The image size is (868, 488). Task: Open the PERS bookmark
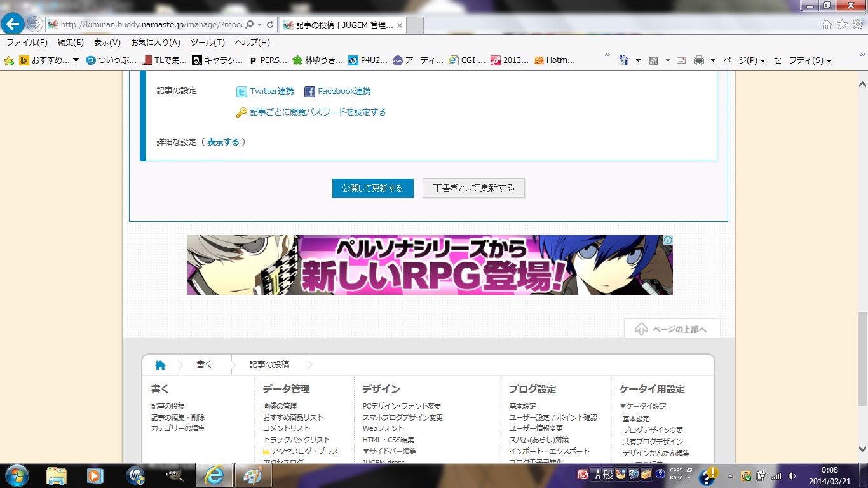point(268,60)
